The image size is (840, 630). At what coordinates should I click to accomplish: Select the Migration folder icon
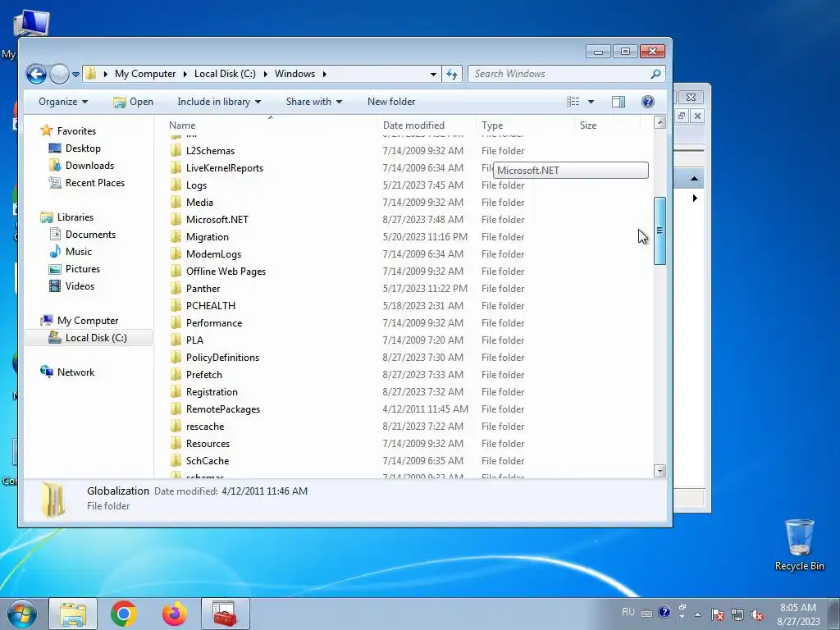click(176, 237)
